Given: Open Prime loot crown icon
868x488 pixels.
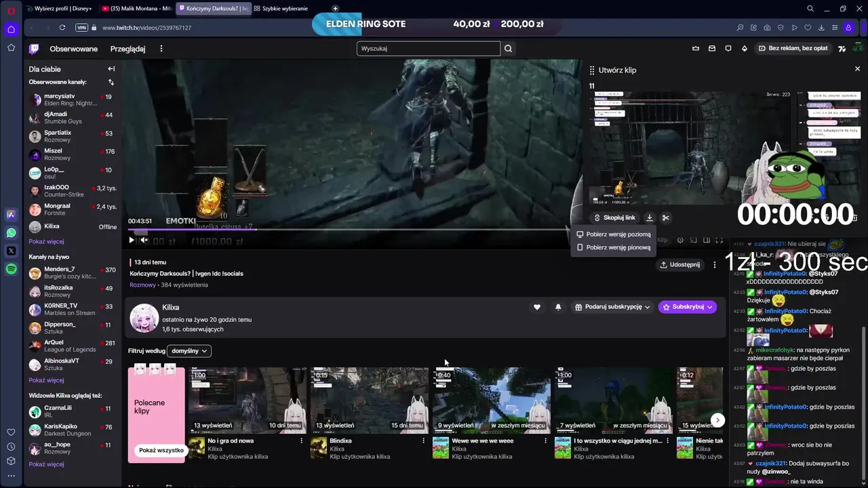Looking at the screenshot, I should 695,49.
